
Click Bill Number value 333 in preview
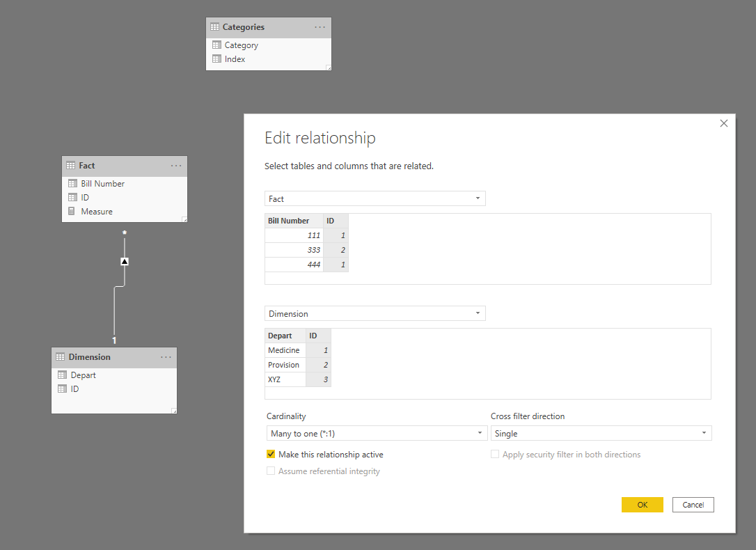(x=294, y=250)
